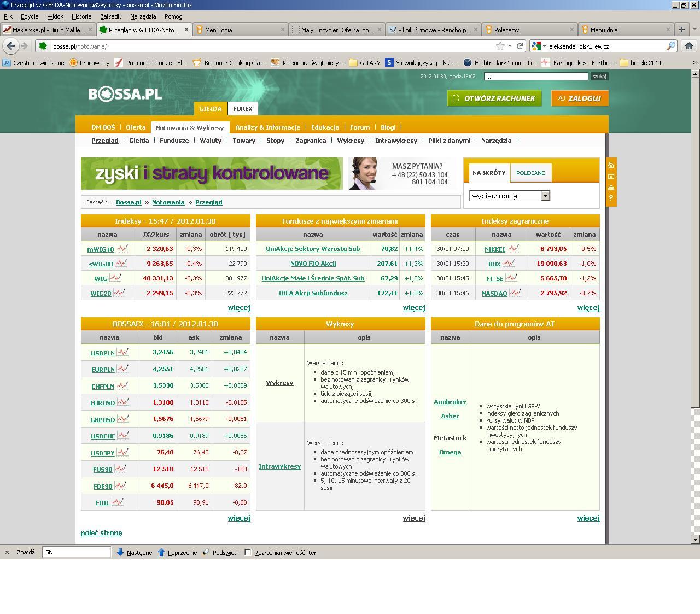Screen dimensions: 700x614
Task: Open the FUS30 chart icon
Action: pos(120,469)
